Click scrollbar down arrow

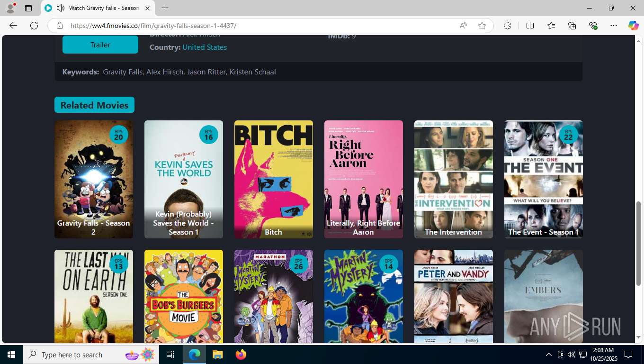(x=639, y=337)
